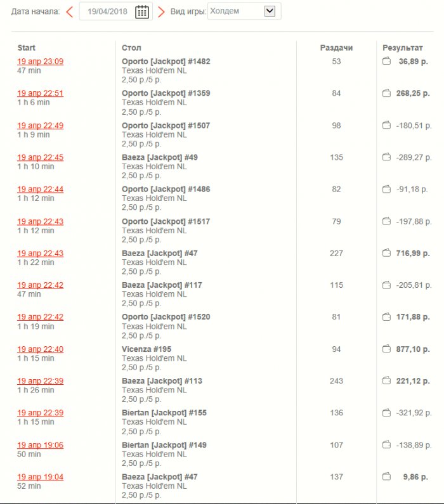The height and width of the screenshot is (504, 444).
Task: Click hand history icon beside -321,92 р.
Action: 386,413
